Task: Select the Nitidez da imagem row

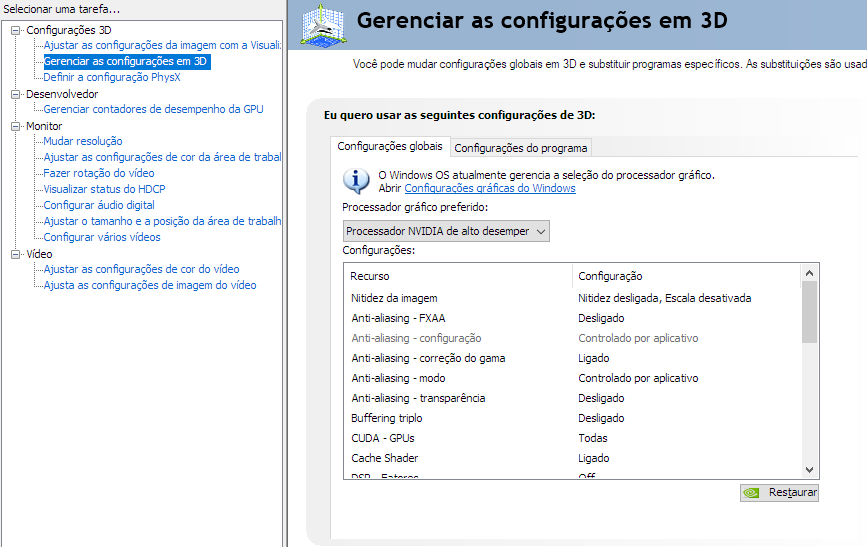Action: pyautogui.click(x=572, y=298)
